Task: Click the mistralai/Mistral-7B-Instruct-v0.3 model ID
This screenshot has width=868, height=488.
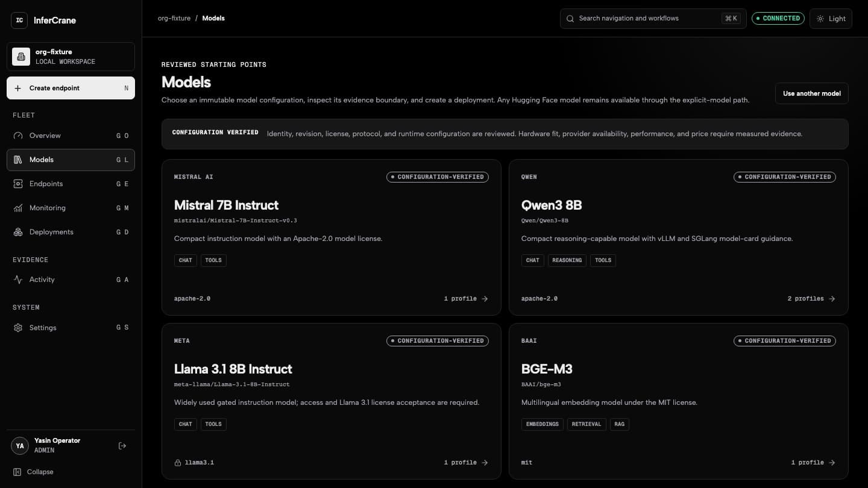Action: tap(236, 221)
